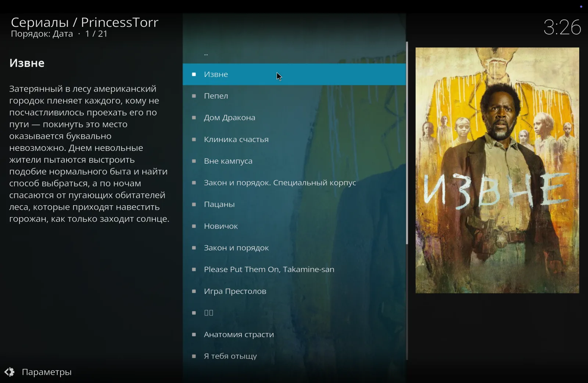Image resolution: width=588 pixels, height=383 pixels.
Task: Click the bullet icon beside Новичок
Action: pyautogui.click(x=194, y=226)
